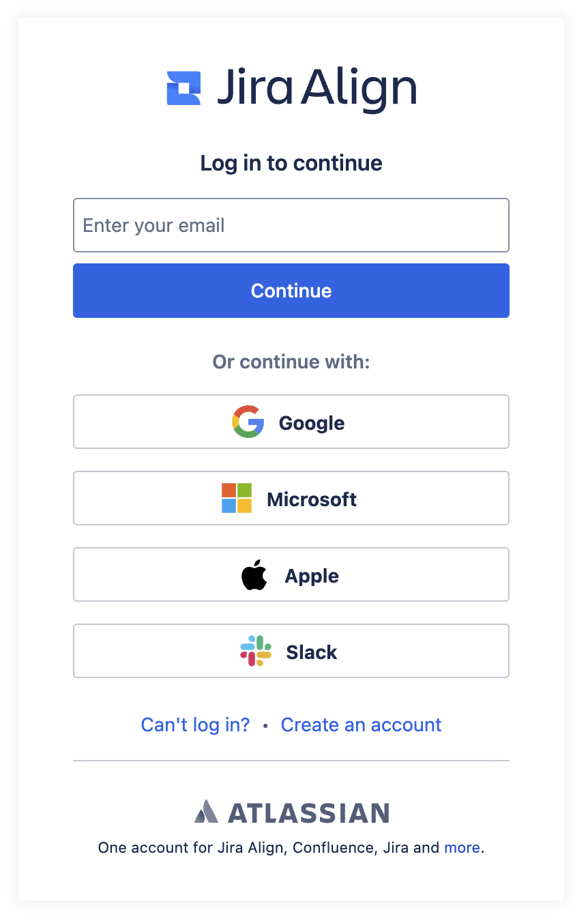Sign in using the Google label
The image size is (588, 921).
(x=312, y=423)
